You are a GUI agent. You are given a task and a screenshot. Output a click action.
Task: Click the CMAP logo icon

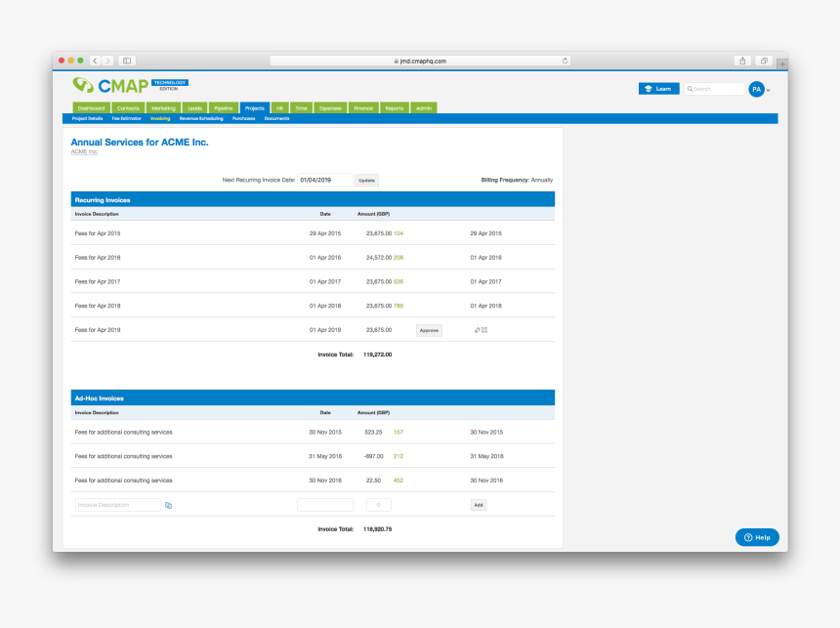tap(82, 85)
